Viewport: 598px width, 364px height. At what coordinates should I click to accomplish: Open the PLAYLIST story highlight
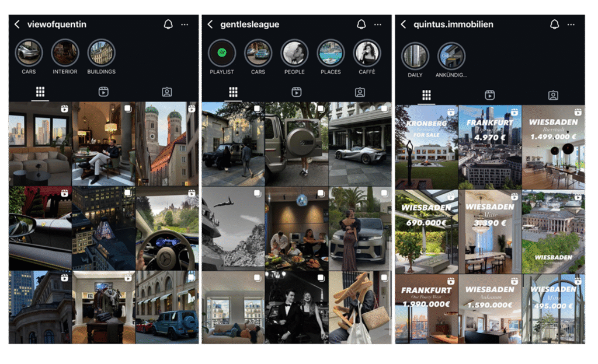[222, 54]
